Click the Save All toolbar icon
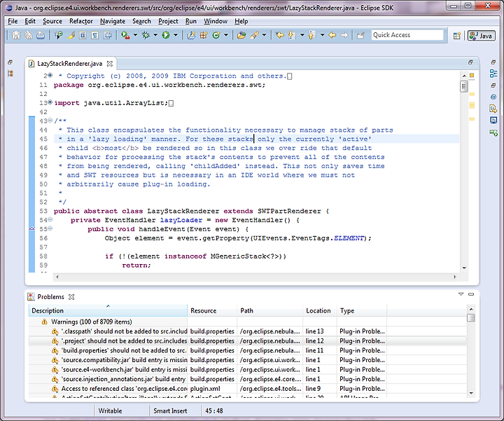504x421 pixels. point(28,35)
